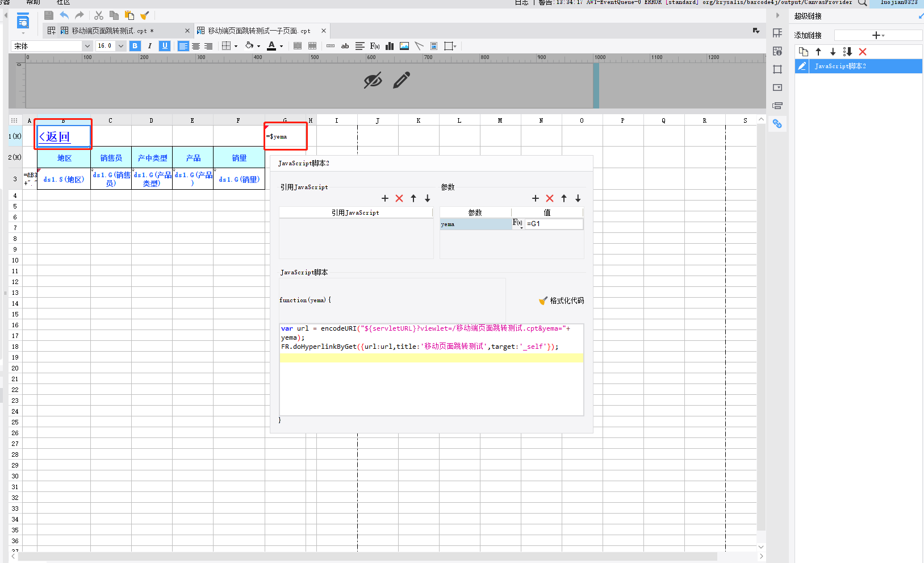This screenshot has height=563, width=924.
Task: Delete the selected hyperlink with the red X
Action: coord(863,52)
